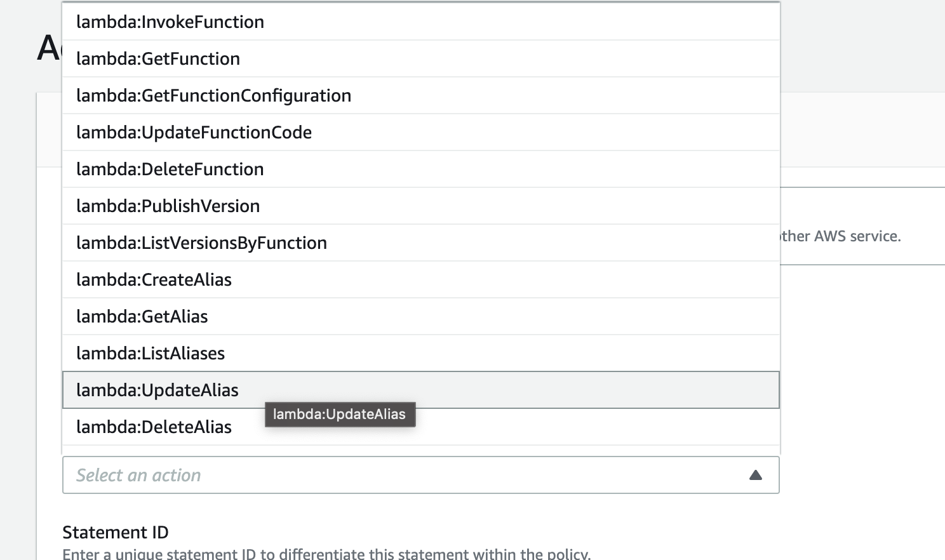This screenshot has height=560, width=945.
Task: Select lambda:UpdateFunctionCode action
Action: (x=194, y=133)
